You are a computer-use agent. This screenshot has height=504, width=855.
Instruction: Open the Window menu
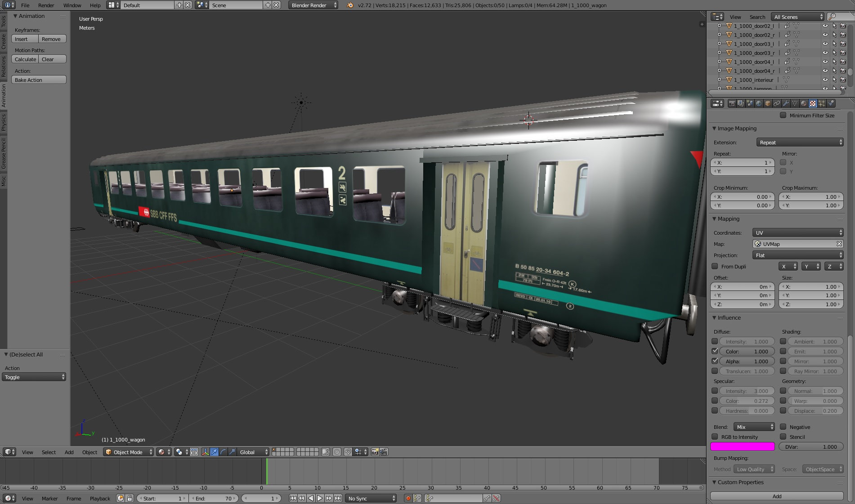pos(72,5)
